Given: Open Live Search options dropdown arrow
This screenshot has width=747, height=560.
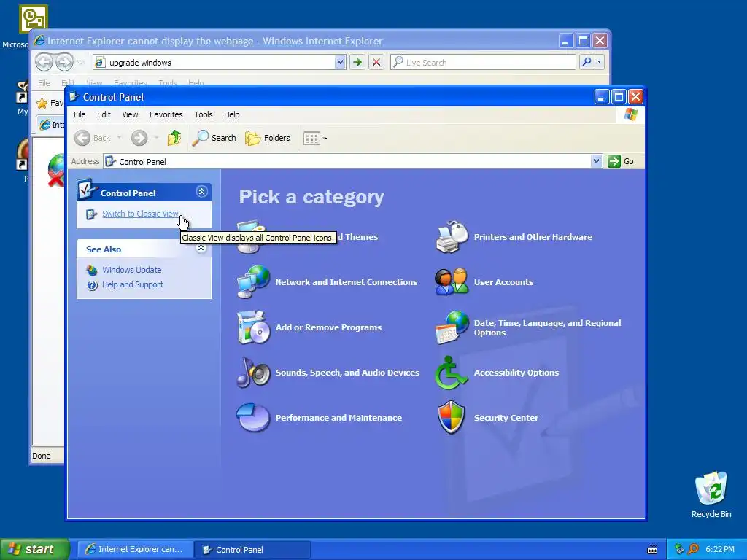Looking at the screenshot, I should coord(600,62).
